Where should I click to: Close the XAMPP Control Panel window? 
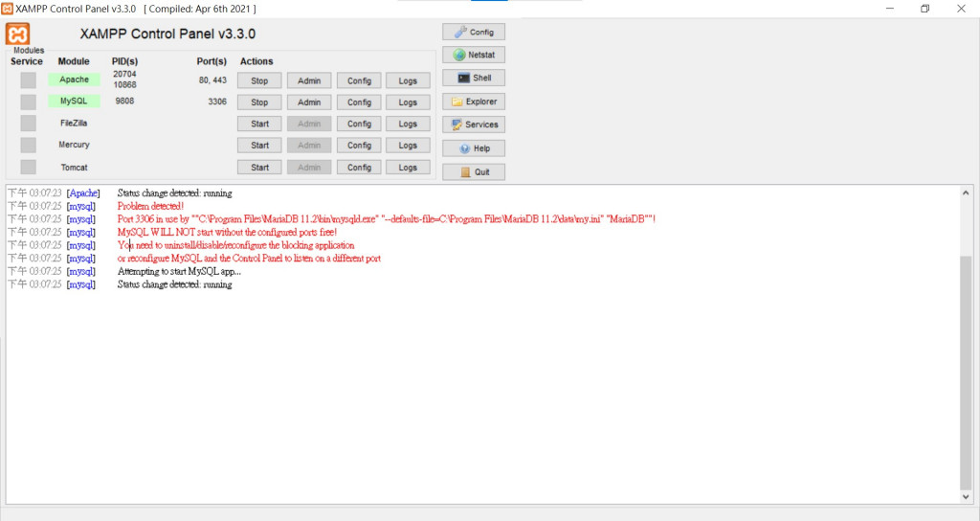pyautogui.click(x=961, y=9)
